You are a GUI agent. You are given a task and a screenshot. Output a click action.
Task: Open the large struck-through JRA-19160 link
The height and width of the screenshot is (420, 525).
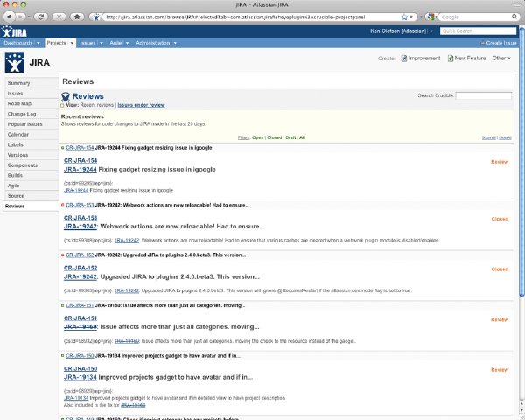(x=80, y=327)
